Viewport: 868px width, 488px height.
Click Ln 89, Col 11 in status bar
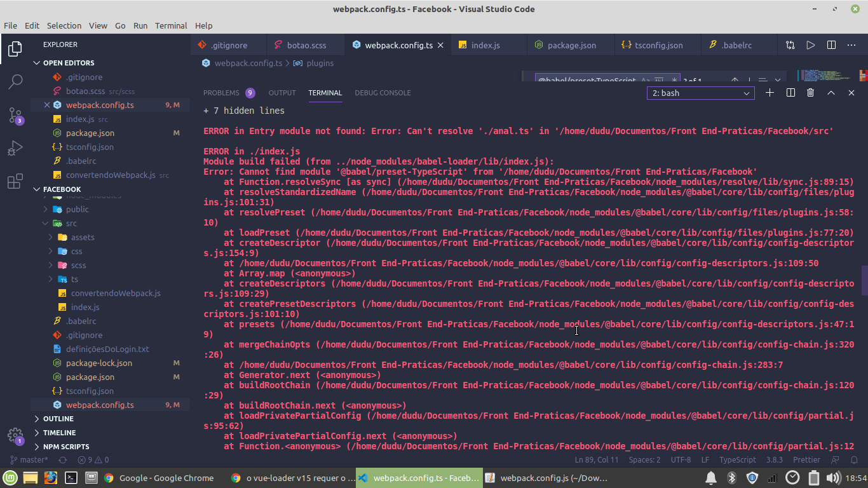(597, 459)
